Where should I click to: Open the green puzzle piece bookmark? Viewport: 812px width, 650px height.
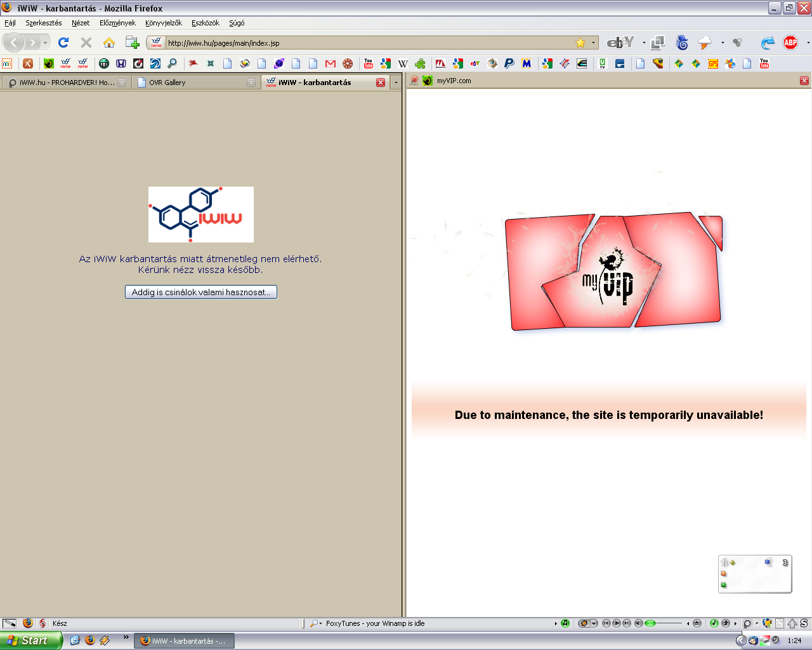(x=420, y=63)
